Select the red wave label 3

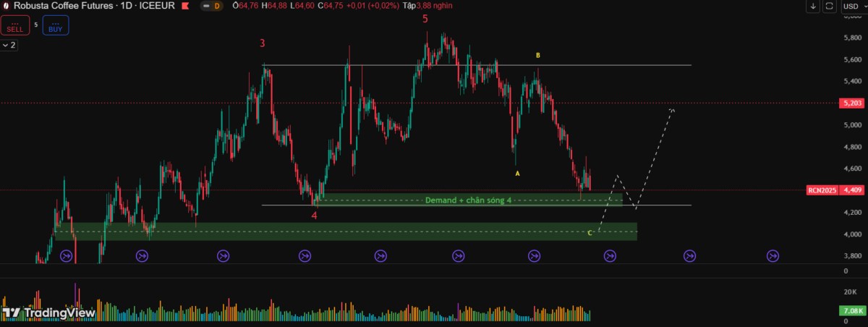coord(263,43)
